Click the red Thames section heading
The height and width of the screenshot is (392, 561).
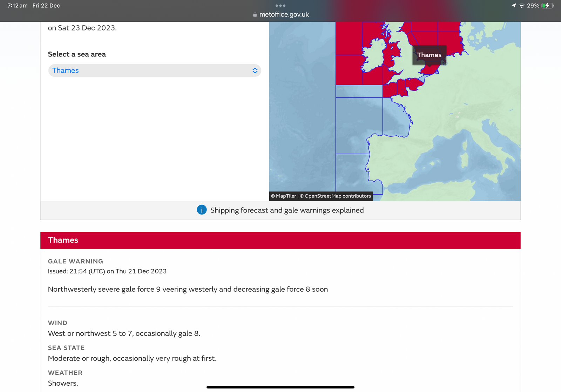tap(280, 240)
